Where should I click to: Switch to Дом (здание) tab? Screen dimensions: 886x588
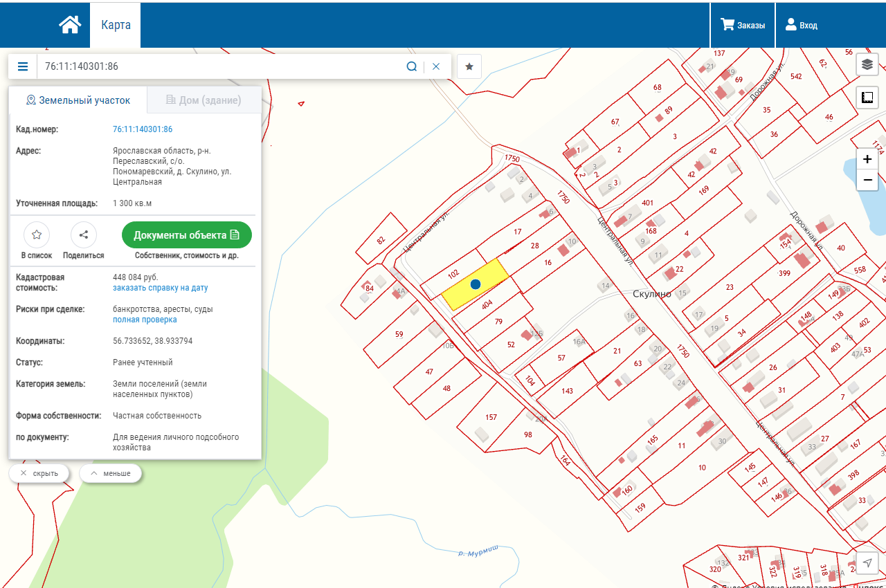pos(204,100)
